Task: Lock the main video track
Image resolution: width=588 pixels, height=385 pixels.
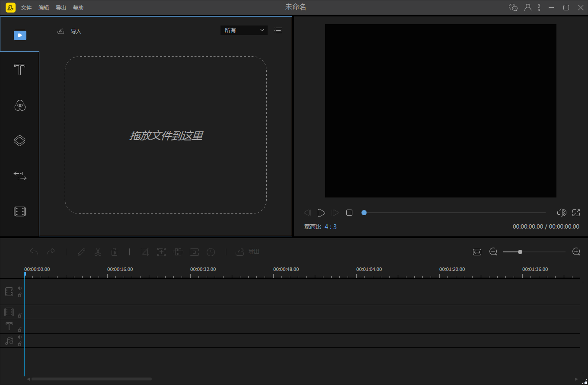Action: coord(19,295)
